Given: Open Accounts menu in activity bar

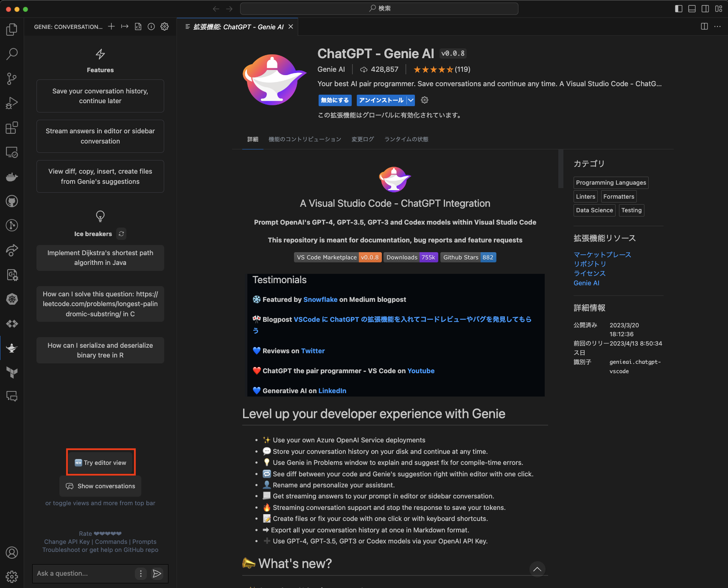Looking at the screenshot, I should 12,552.
